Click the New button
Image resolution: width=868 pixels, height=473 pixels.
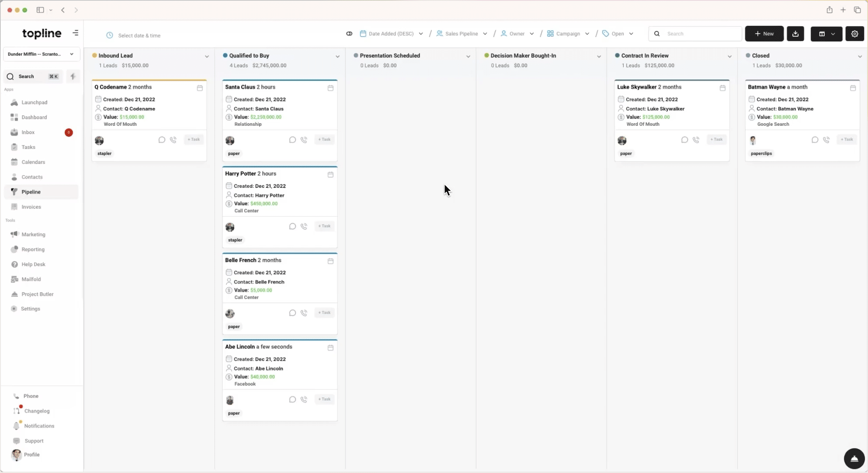tap(764, 34)
